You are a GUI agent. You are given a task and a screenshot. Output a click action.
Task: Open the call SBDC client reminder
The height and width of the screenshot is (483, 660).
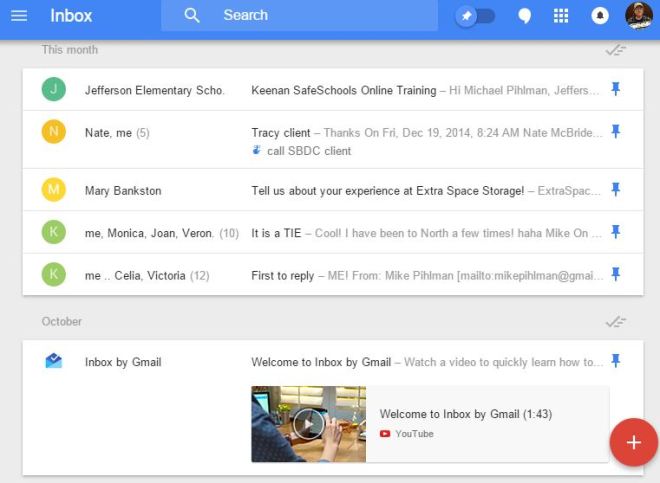pyautogui.click(x=309, y=151)
